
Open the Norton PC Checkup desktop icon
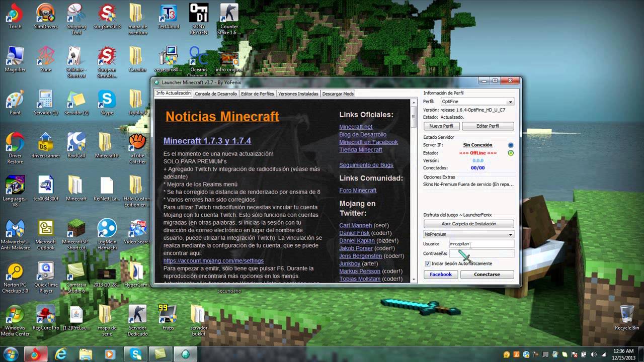click(15, 278)
